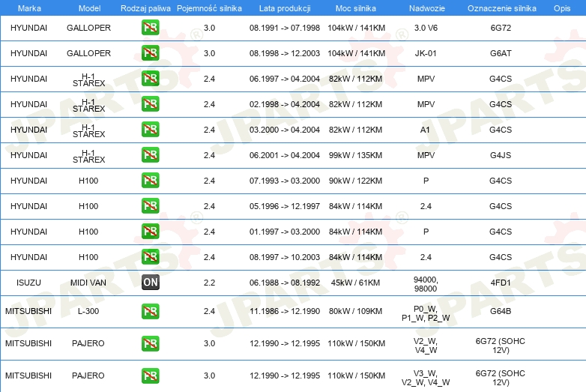Click power cell '80kW / 109KM'
The image size is (586, 392).
coord(356,311)
